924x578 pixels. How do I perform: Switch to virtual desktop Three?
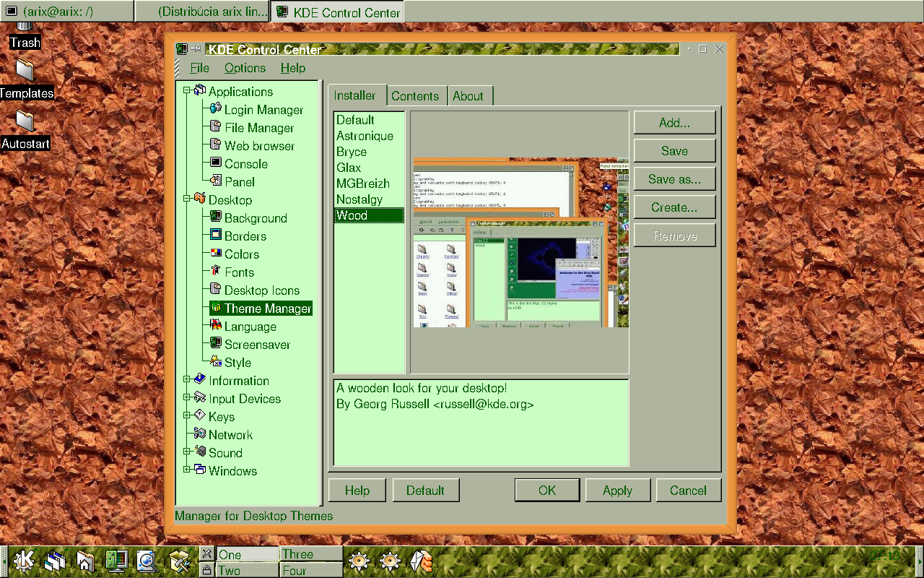point(311,554)
